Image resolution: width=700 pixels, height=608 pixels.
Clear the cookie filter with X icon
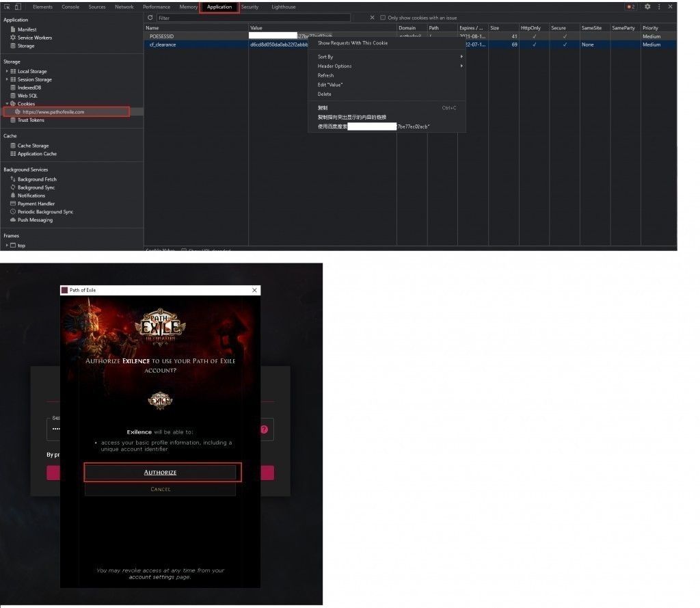(x=372, y=18)
